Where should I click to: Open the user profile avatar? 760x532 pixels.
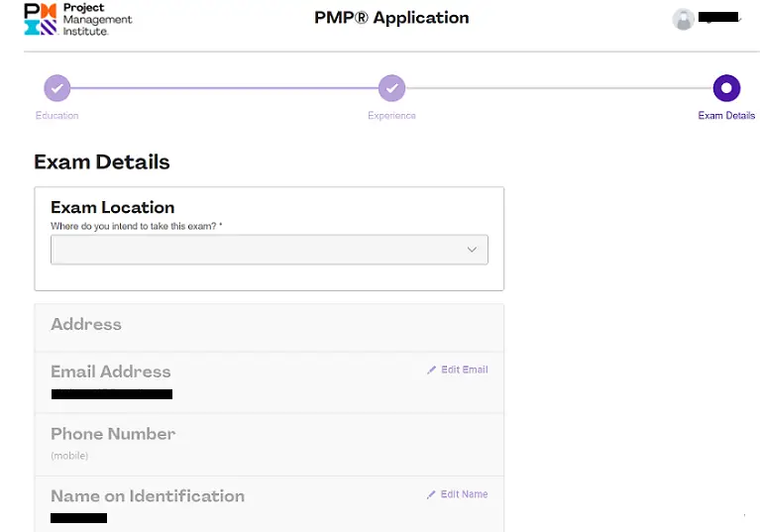[683, 20]
